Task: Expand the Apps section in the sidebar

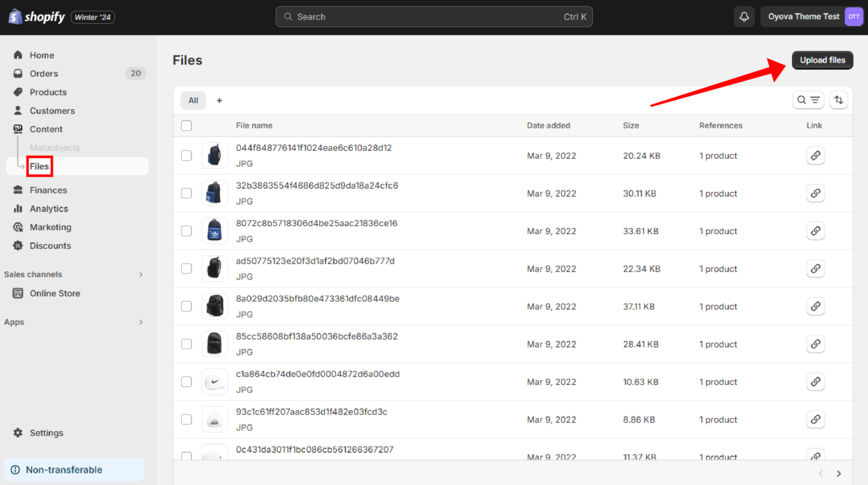Action: [x=141, y=322]
